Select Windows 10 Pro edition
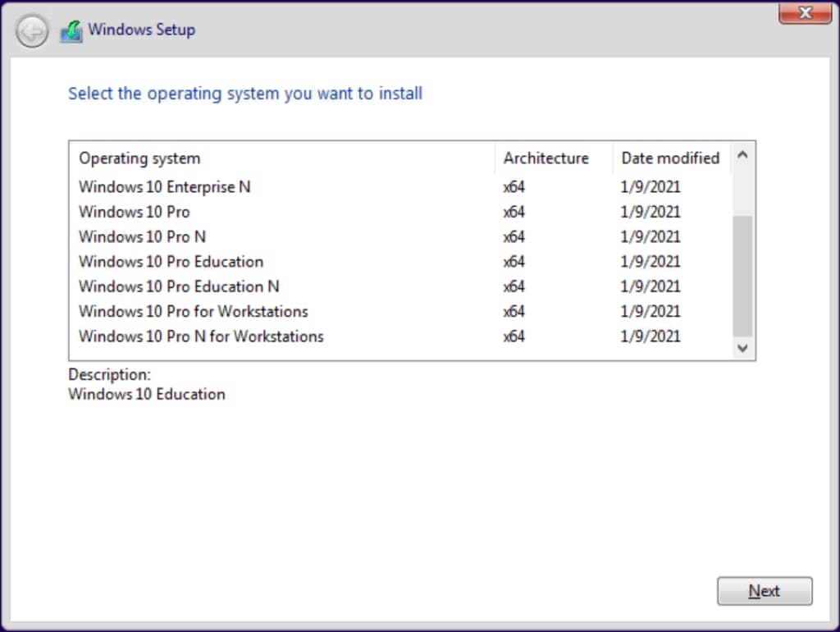The image size is (840, 632). (134, 212)
